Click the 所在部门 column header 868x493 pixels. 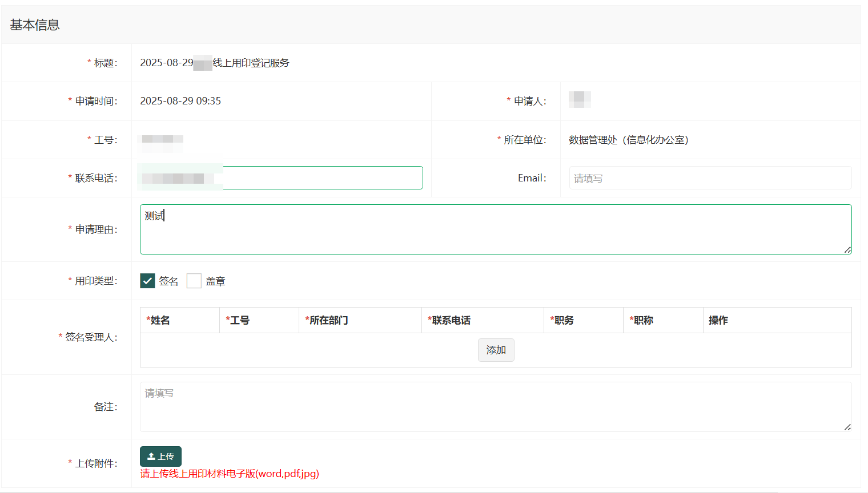tap(327, 320)
